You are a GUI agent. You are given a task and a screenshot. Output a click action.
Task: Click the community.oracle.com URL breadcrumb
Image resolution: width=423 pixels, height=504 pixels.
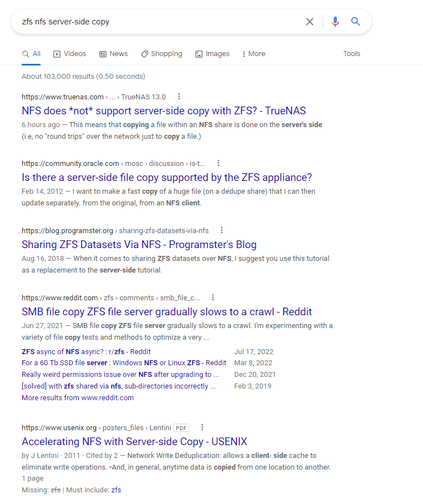113,164
